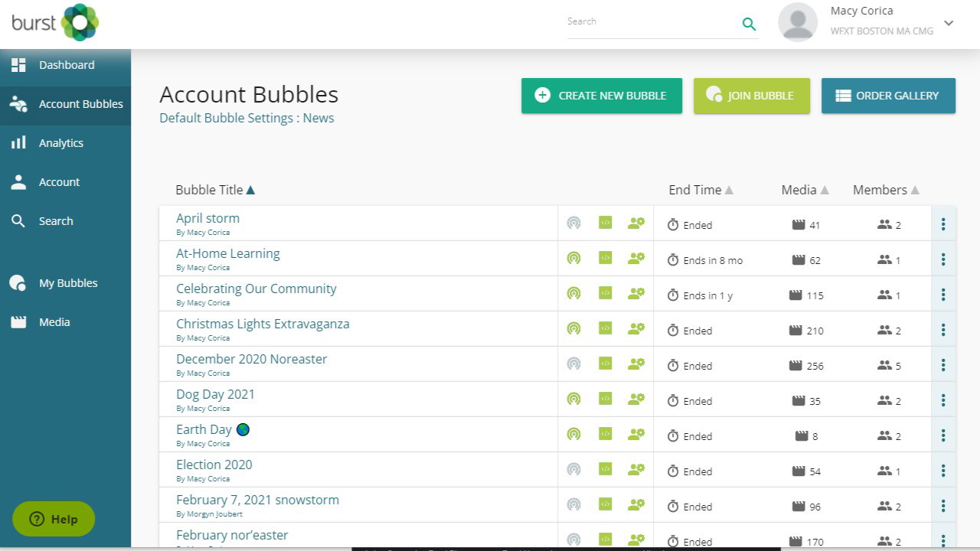Toggle broadcast status for April storm bubble
This screenshot has width=980, height=551.
pyautogui.click(x=573, y=223)
